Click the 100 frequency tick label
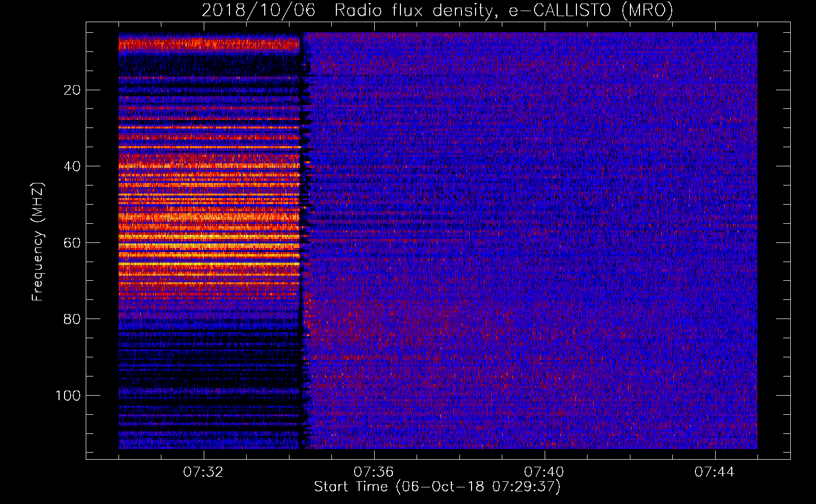The width and height of the screenshot is (816, 504). 68,396
